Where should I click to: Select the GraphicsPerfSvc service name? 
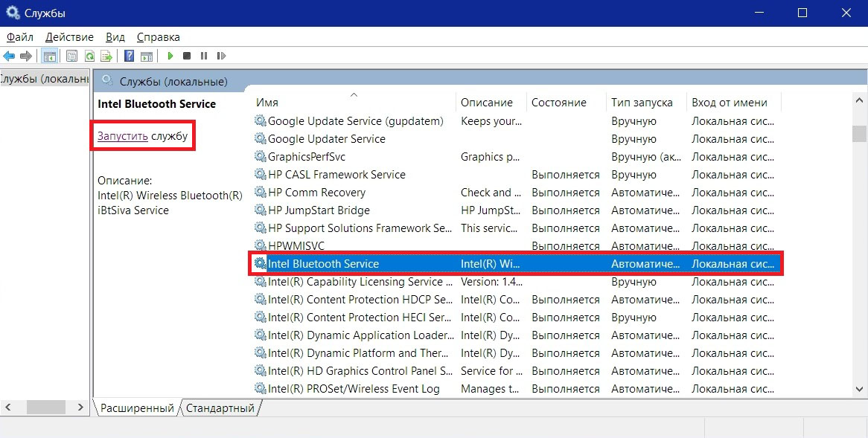[x=307, y=156]
